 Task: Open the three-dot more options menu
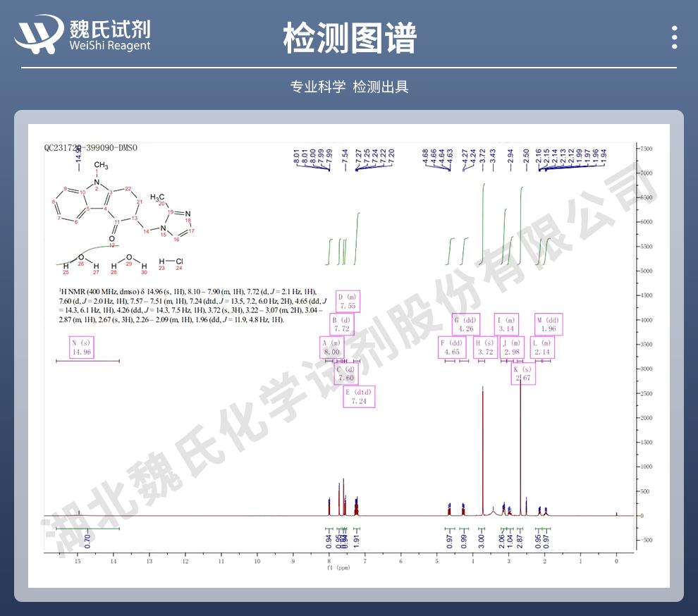click(x=675, y=37)
